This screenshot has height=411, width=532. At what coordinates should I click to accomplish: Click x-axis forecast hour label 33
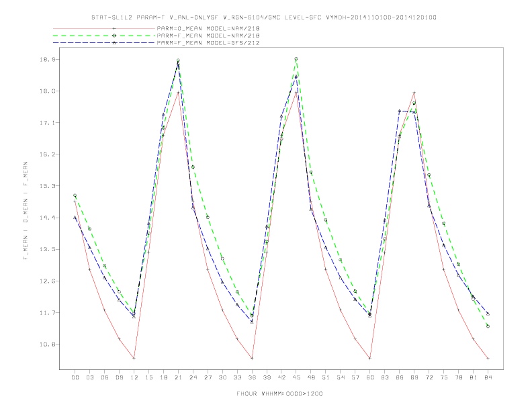(237, 377)
